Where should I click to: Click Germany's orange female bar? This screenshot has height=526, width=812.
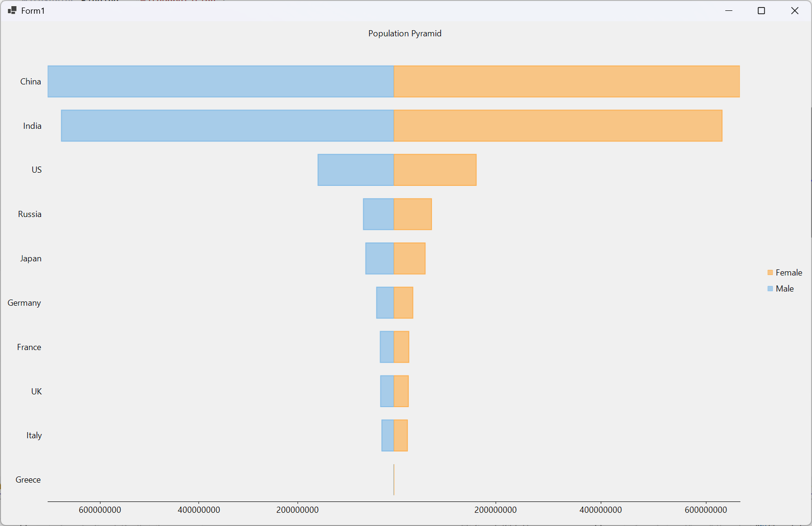tap(403, 302)
